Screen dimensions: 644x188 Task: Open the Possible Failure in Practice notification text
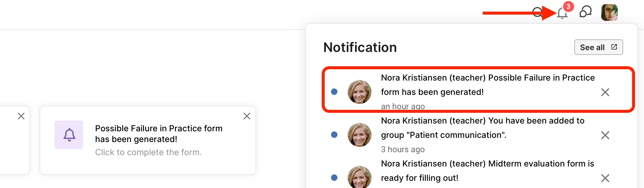pos(487,85)
